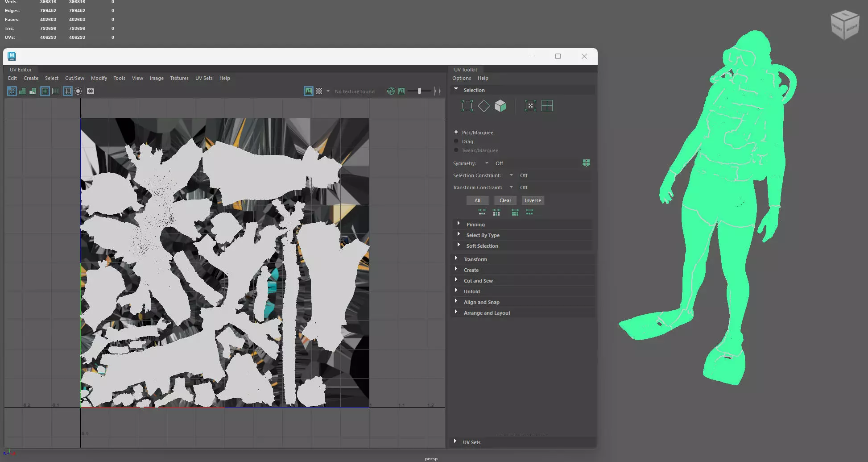Image resolution: width=868 pixels, height=462 pixels.
Task: Toggle texture borders display icon
Action: [45, 91]
